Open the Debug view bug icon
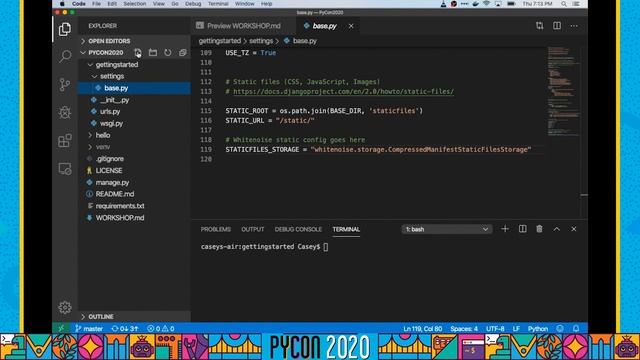Screen dimensions: 640x360 point(65,113)
